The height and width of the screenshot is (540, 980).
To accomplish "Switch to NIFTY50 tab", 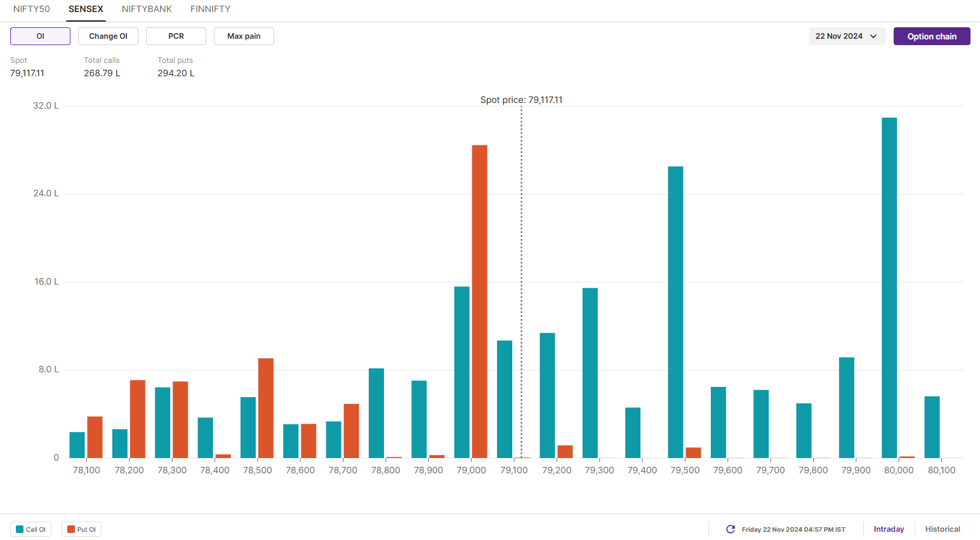I will point(32,9).
